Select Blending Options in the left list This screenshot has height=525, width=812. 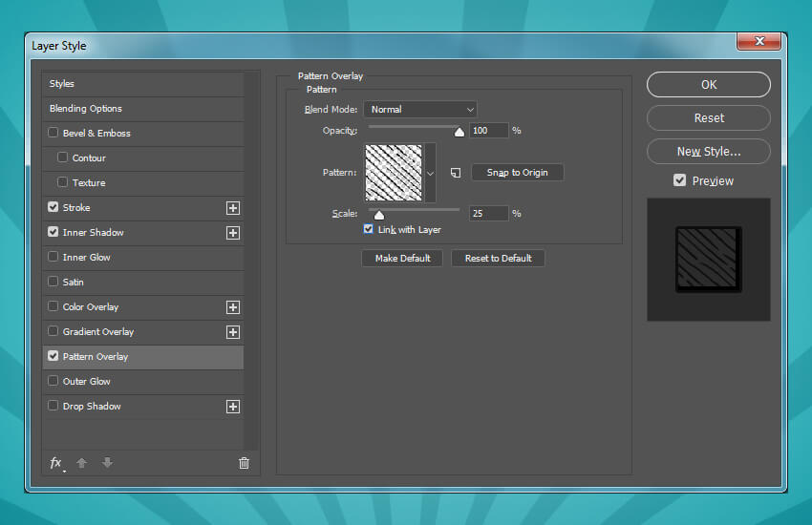point(86,109)
